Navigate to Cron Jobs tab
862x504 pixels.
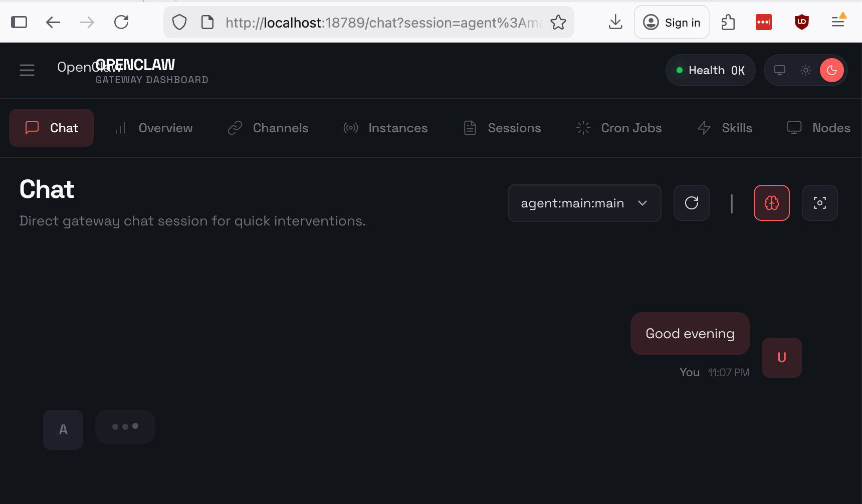click(x=619, y=128)
